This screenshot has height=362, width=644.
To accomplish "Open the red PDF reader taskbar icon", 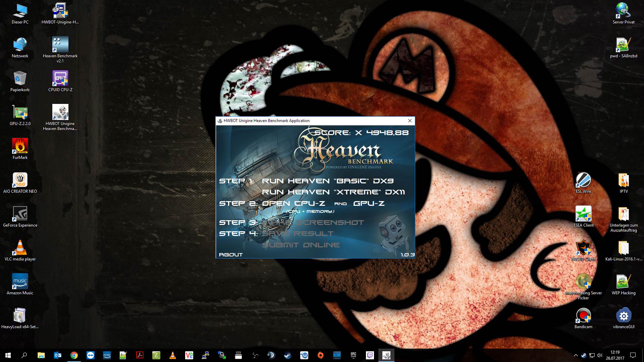I will (x=140, y=355).
